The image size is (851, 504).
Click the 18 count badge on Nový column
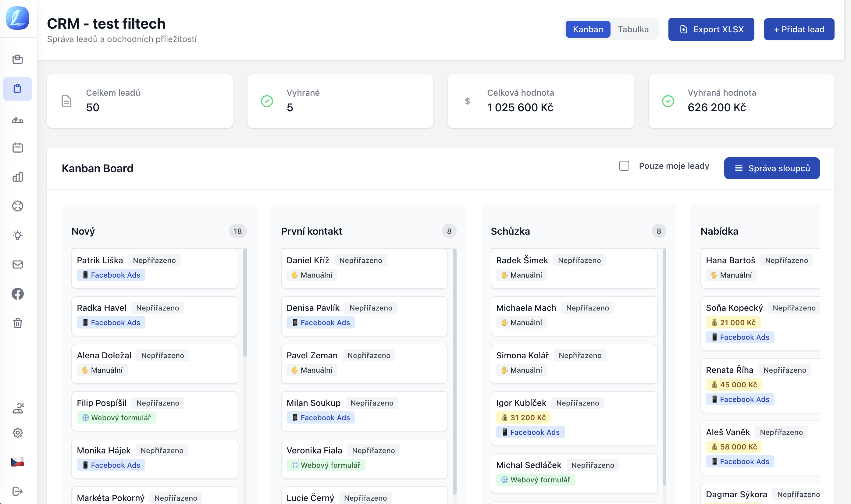point(237,231)
